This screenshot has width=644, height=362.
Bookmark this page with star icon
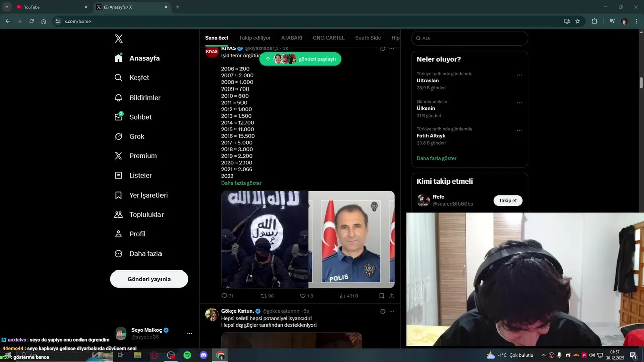point(578,21)
